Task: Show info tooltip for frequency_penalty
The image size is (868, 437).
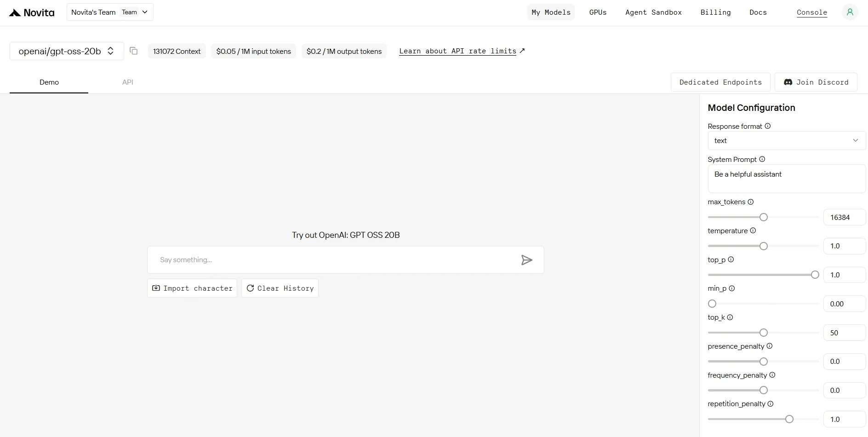Action: pyautogui.click(x=772, y=375)
